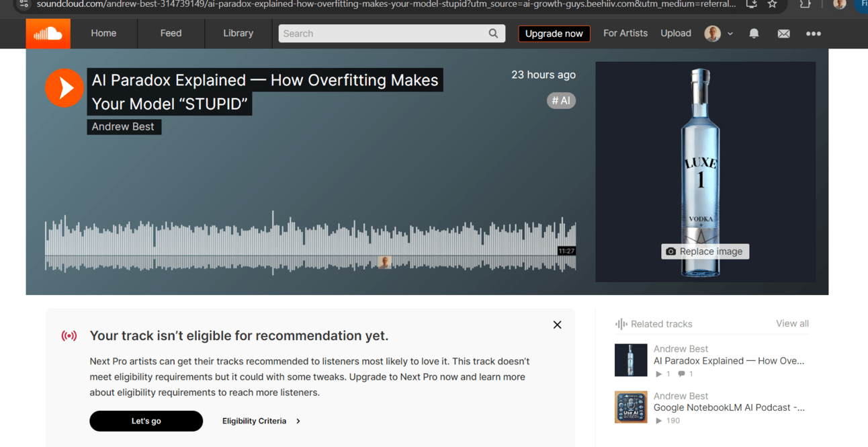Click the comment count icon on the related AI Paradox track
This screenshot has width=868, height=447.
[x=681, y=374]
